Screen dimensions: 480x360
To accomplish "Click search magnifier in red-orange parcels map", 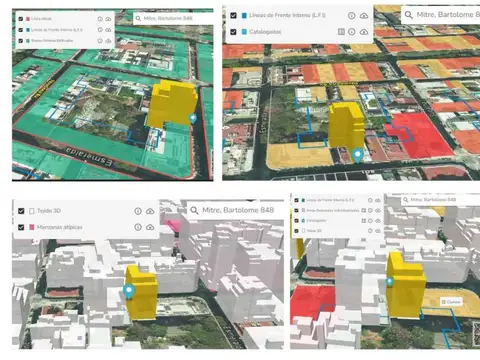I will 408,15.
